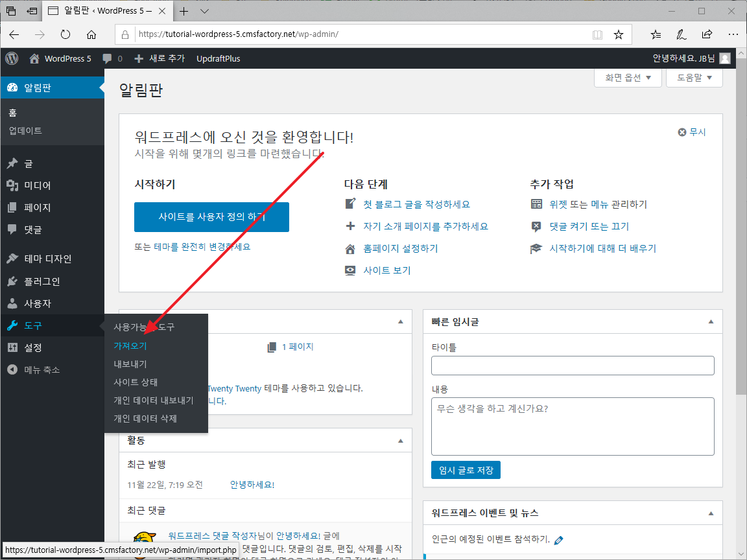This screenshot has width=747, height=560.
Task: Select 개인 데이터 삭제 in flyout
Action: pos(145,419)
